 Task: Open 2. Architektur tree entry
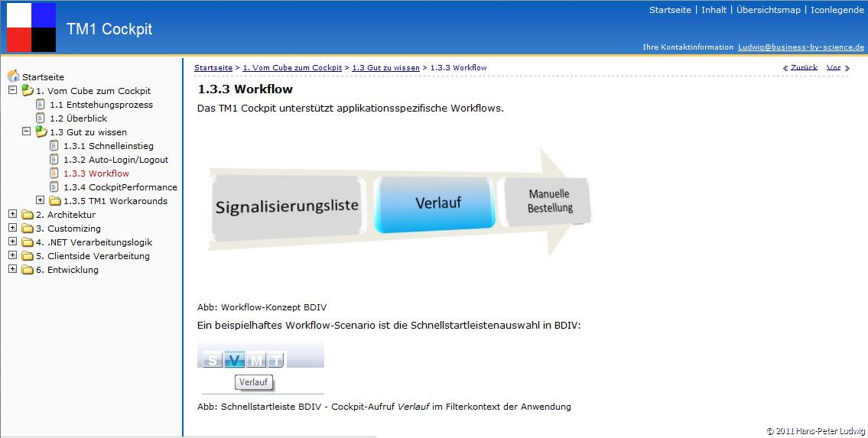coord(66,215)
